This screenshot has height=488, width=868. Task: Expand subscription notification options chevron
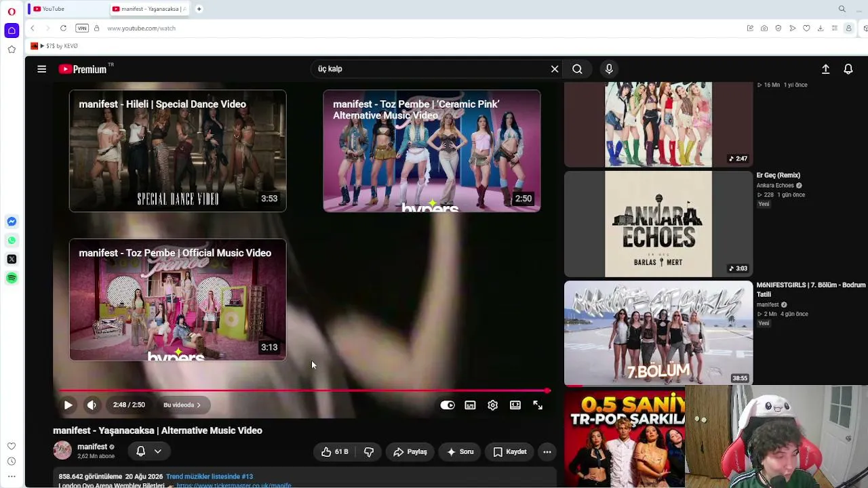[x=157, y=451]
